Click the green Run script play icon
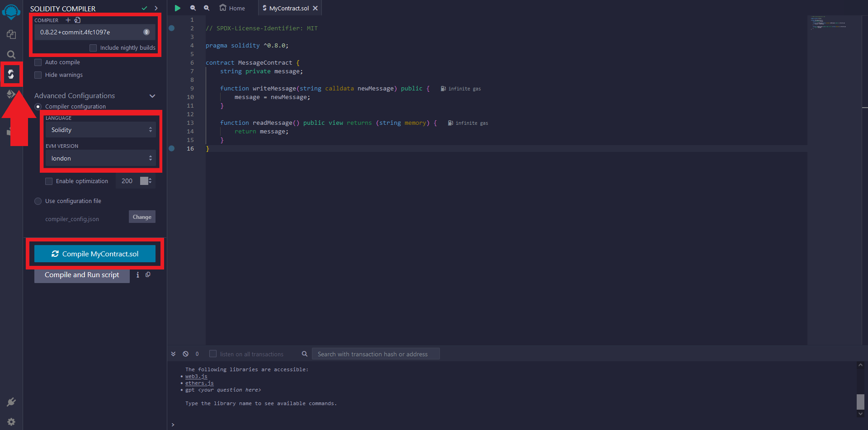Screen dimensions: 868x430 coord(178,8)
